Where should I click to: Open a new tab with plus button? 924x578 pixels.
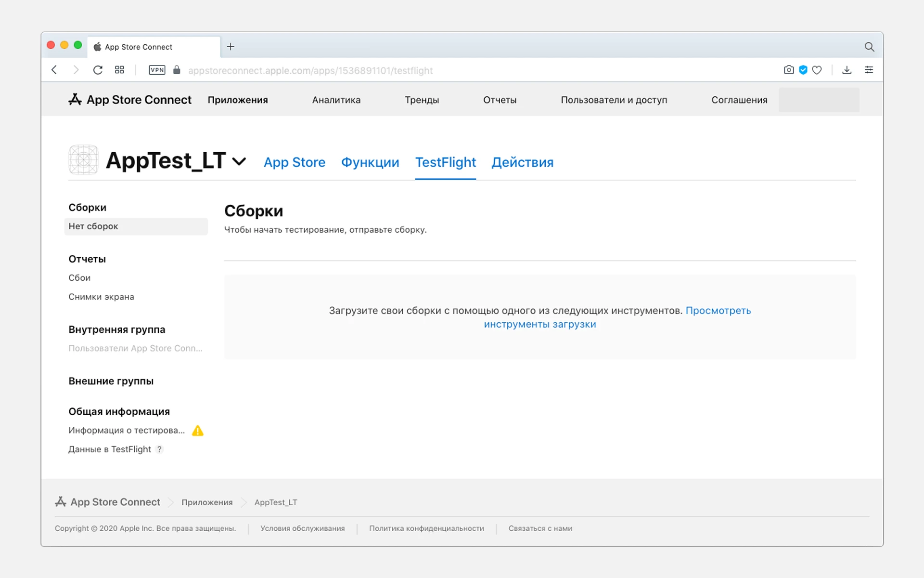(231, 47)
